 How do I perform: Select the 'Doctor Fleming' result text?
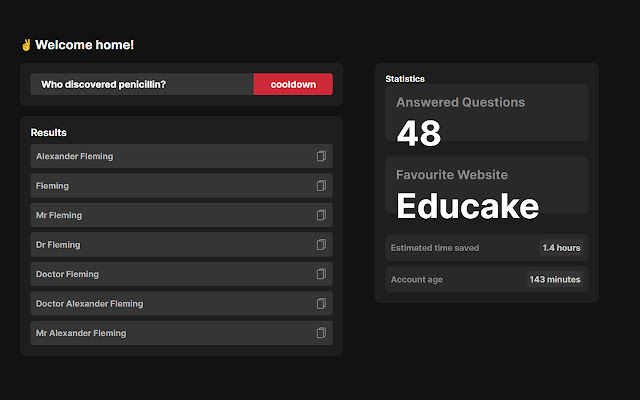(67, 274)
